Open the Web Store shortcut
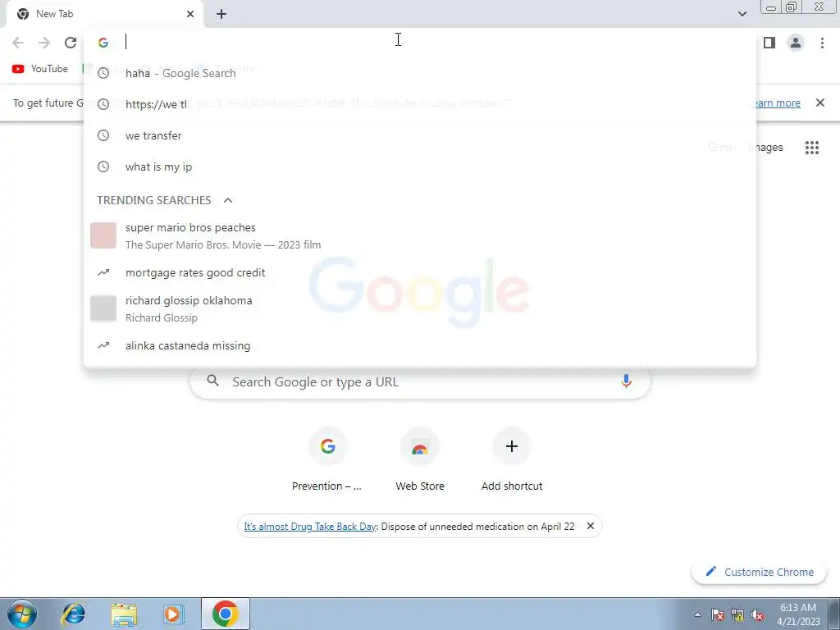This screenshot has height=630, width=840. (x=420, y=459)
